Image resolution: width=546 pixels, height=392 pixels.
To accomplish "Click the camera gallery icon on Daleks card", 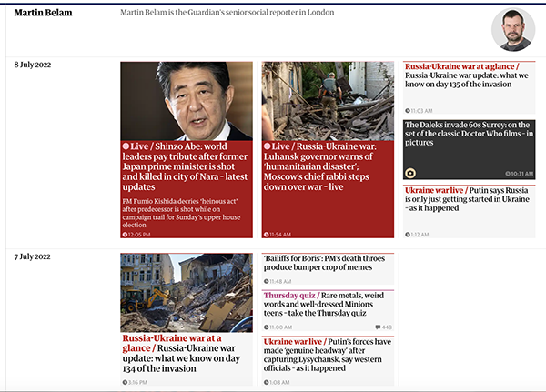I will point(410,173).
